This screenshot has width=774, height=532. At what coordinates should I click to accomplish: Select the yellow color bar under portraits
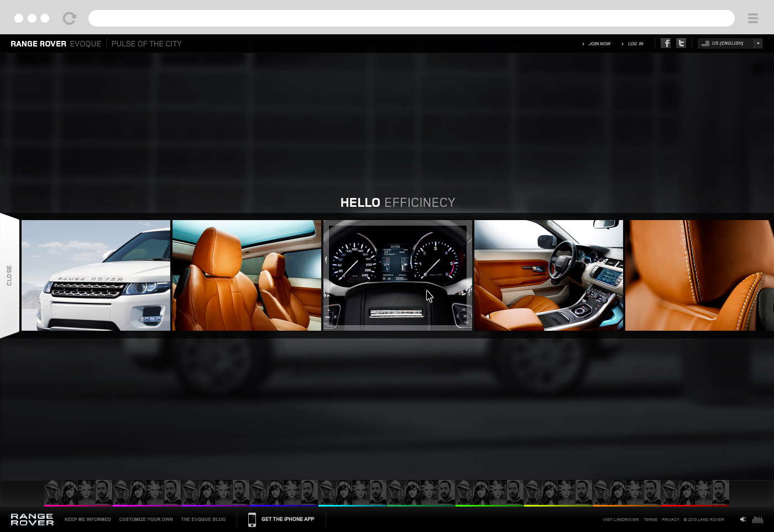coord(558,505)
